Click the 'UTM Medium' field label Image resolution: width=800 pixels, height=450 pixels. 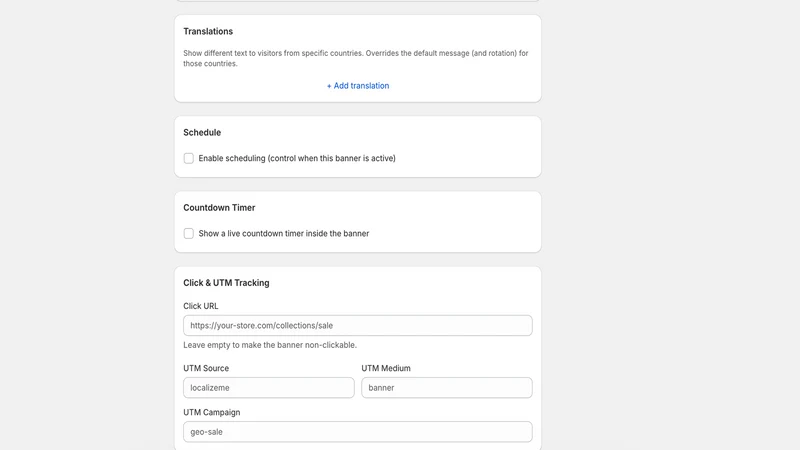pyautogui.click(x=386, y=368)
